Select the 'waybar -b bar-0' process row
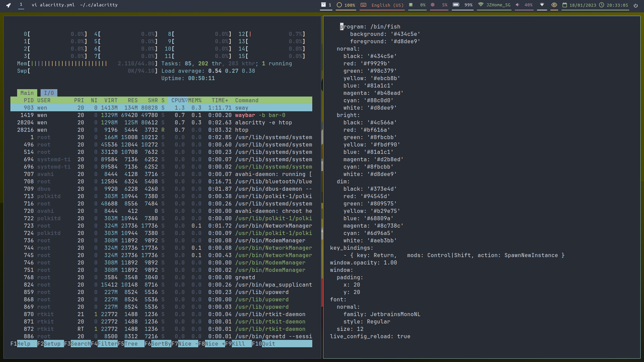644x362 pixels. click(x=161, y=115)
